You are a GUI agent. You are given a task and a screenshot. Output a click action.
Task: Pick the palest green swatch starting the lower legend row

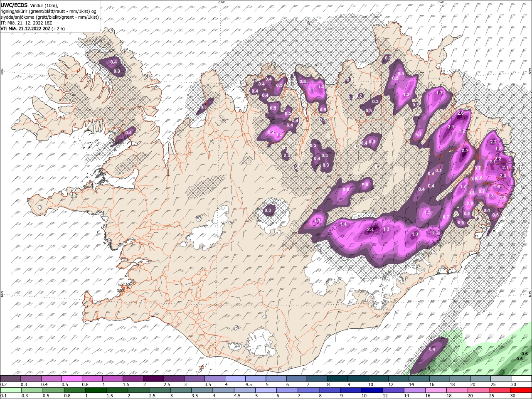point(11,390)
